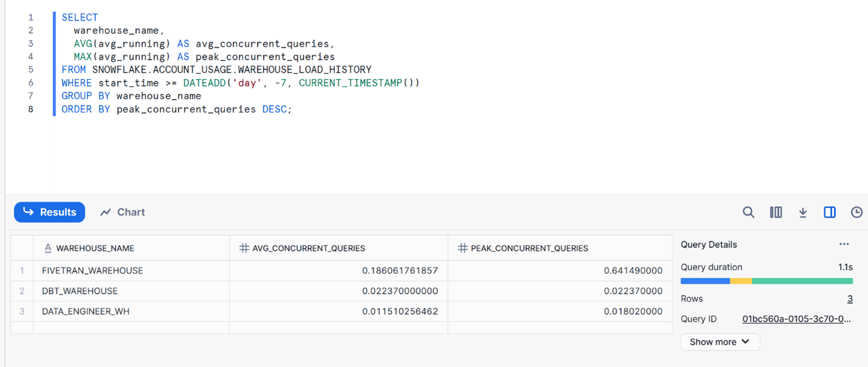Click the blue segment of query duration bar
Screen dimensions: 868x367
(705, 281)
